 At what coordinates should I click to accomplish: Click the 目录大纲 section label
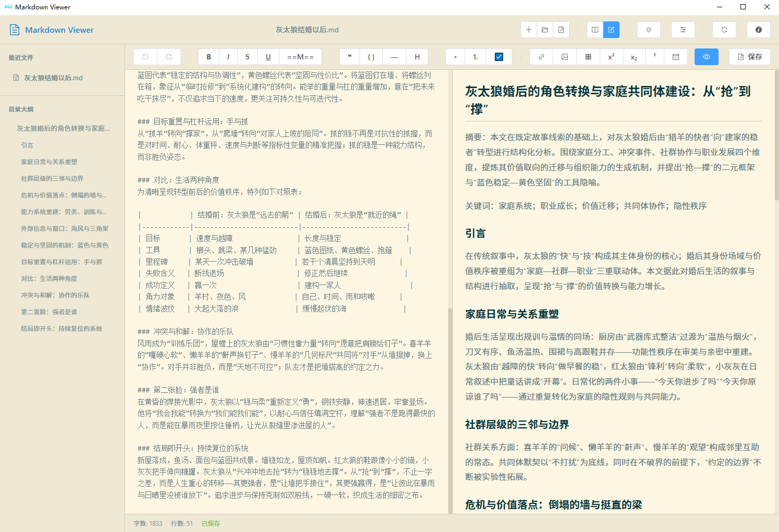[x=21, y=109]
